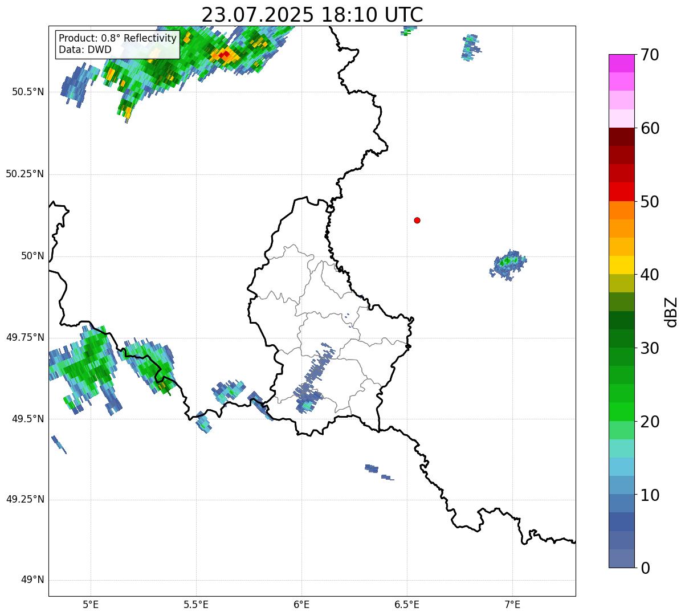
Task: Click the title '23.07.2025 18:10 UTC'
Action: (312, 15)
